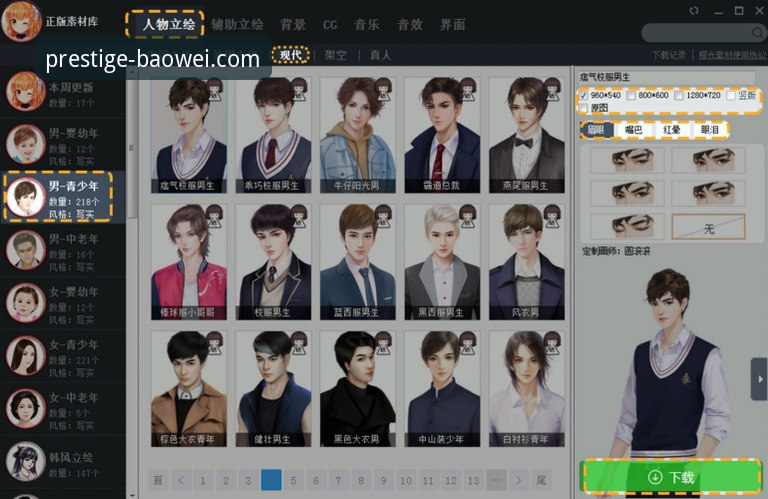Open the 下载记录 link
Screen dimensions: 768x499
pos(669,55)
